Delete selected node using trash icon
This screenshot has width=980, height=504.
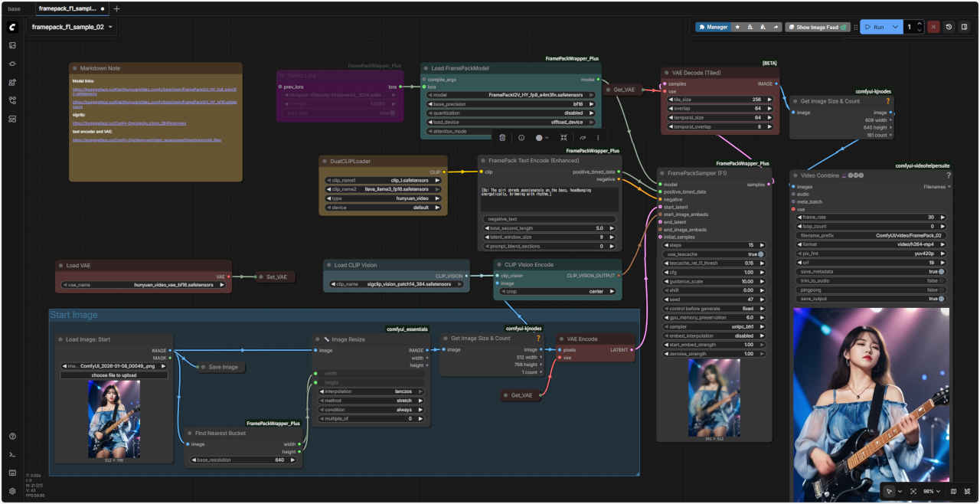[x=502, y=138]
